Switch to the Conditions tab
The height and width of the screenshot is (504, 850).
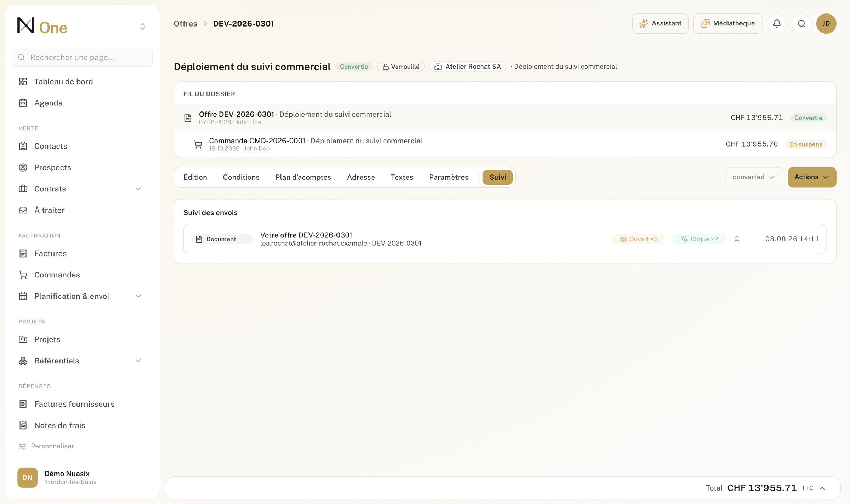point(241,177)
